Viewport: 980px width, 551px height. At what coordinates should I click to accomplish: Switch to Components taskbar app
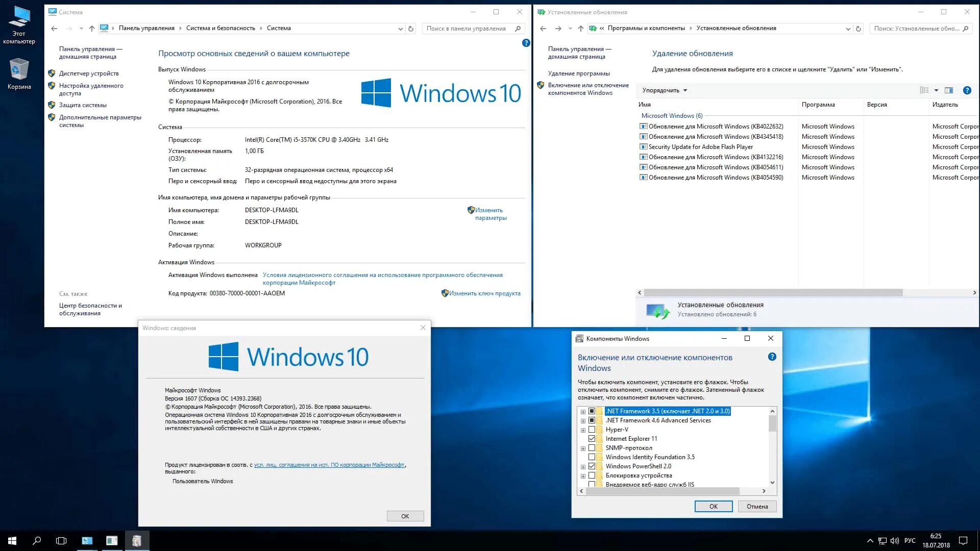tap(137, 541)
